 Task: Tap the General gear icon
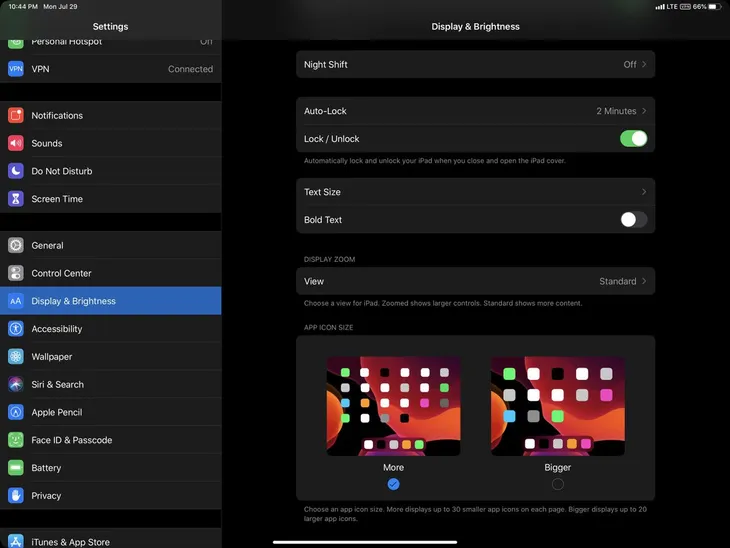[16, 245]
